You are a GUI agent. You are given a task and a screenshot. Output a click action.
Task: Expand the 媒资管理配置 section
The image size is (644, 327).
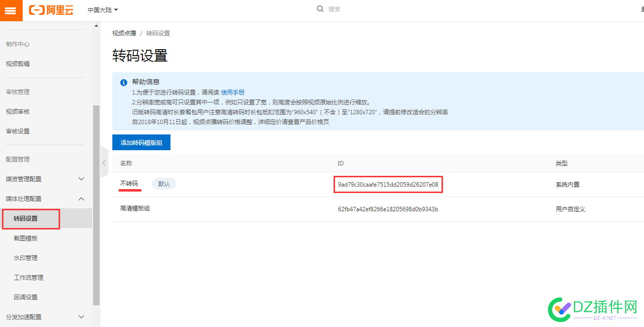45,179
